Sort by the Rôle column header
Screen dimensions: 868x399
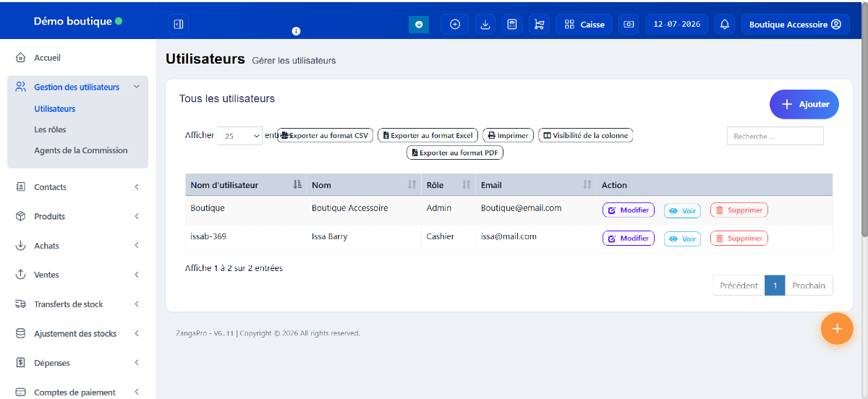pyautogui.click(x=448, y=185)
